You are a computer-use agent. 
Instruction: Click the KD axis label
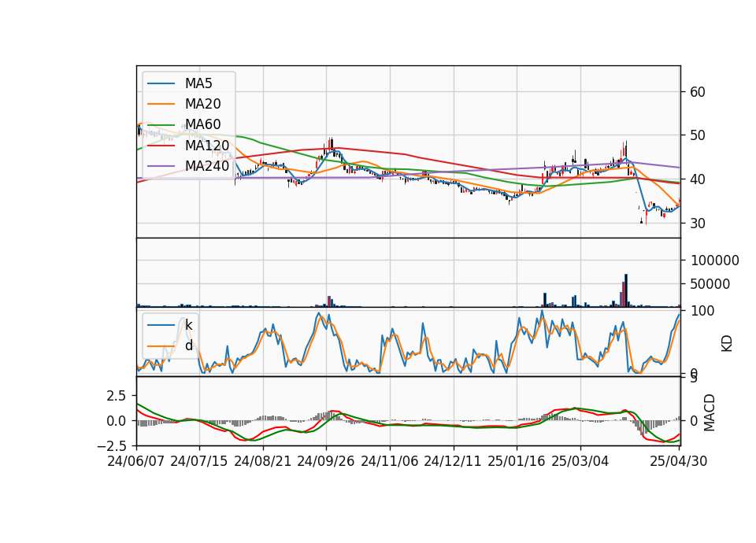727,344
